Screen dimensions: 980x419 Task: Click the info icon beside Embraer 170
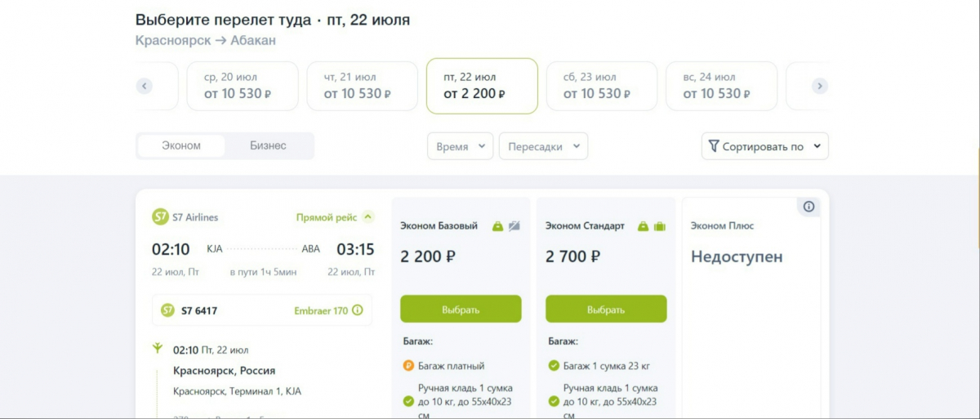tap(357, 310)
